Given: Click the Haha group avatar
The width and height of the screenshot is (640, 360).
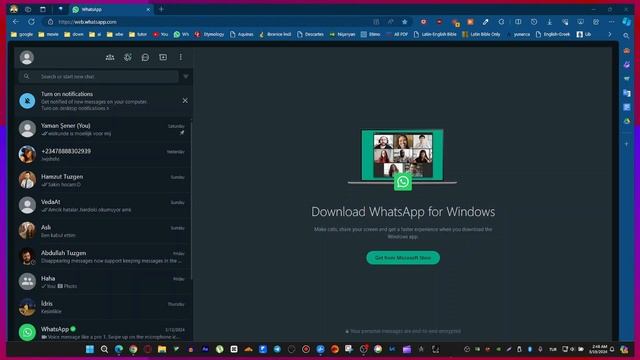Looking at the screenshot, I should 27,282.
